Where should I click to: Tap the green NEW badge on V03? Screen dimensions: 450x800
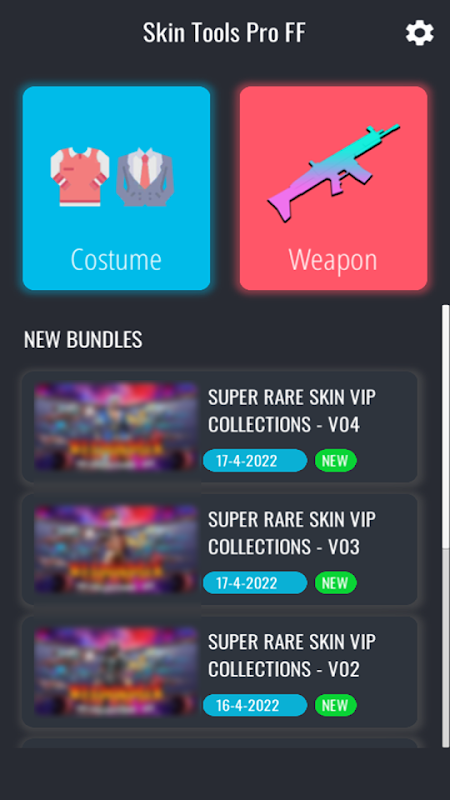click(x=335, y=583)
